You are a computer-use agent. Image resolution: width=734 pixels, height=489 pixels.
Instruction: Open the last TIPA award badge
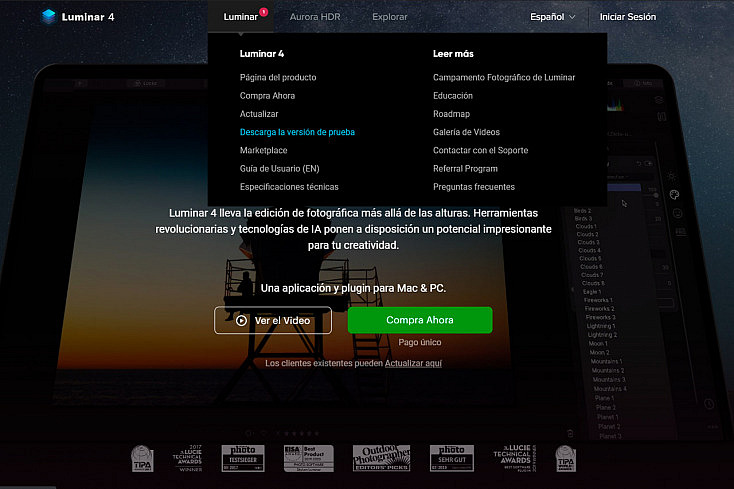565,458
